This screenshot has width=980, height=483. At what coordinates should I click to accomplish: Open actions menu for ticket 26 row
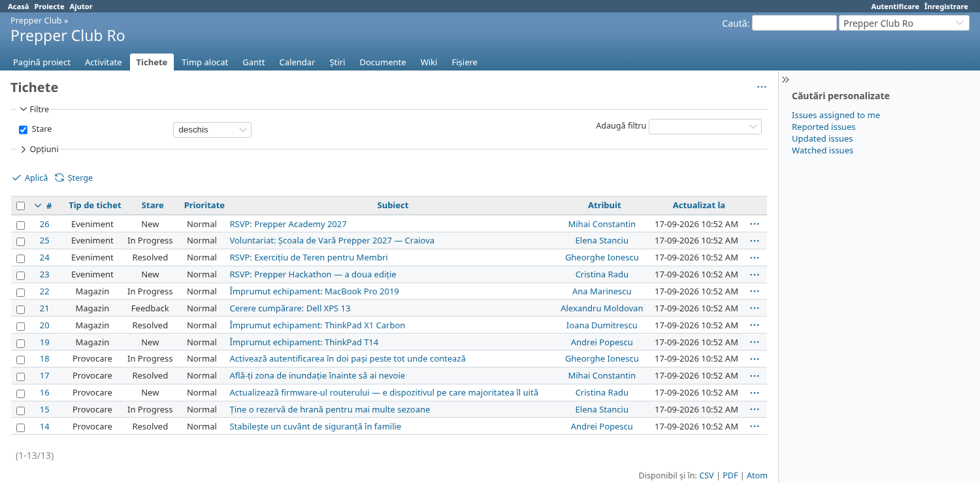755,224
